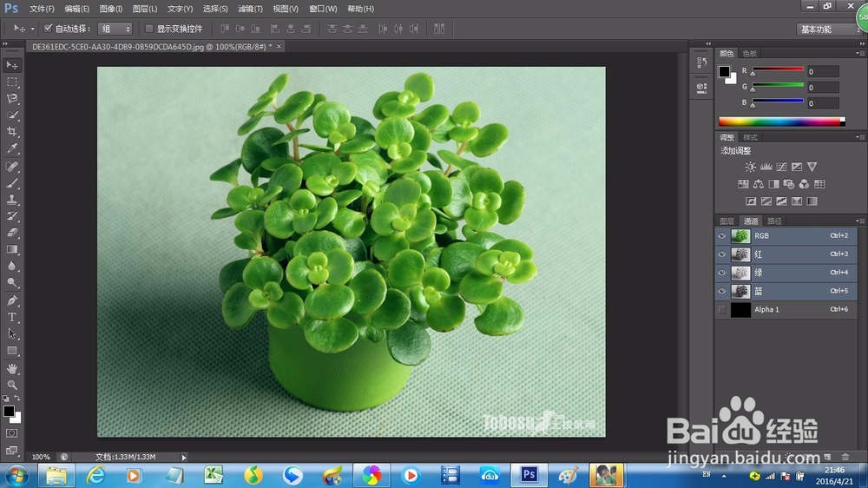Image resolution: width=868 pixels, height=488 pixels.
Task: Open the 选择(S) menu
Action: coord(214,9)
